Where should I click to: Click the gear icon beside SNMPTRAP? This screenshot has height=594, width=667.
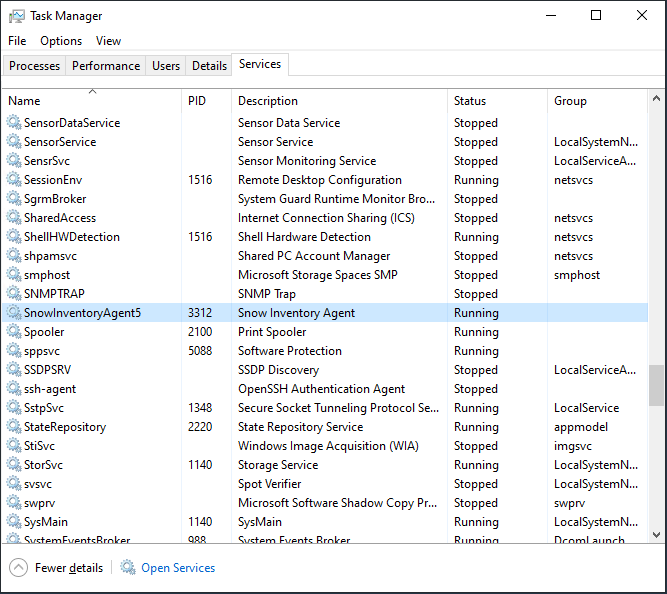click(14, 294)
